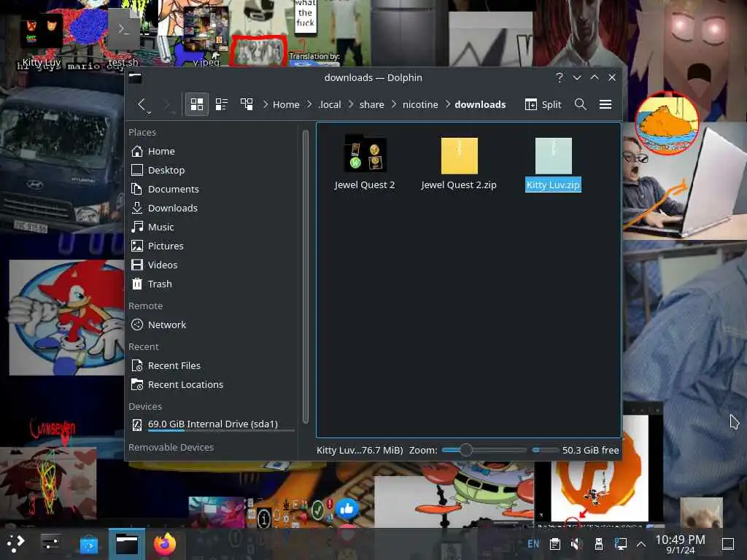Select the Kitty Luv.zip archive icon
747x560 pixels.
553,156
